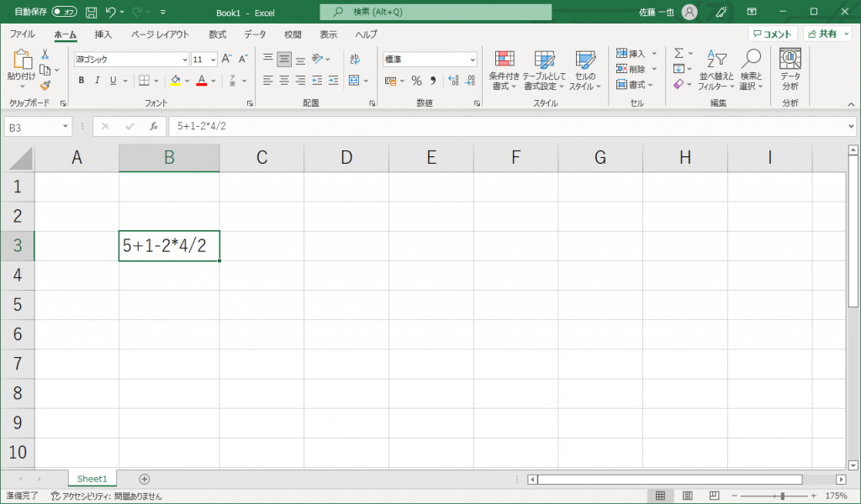Image resolution: width=861 pixels, height=504 pixels.
Task: Click the コメント button
Action: point(773,34)
